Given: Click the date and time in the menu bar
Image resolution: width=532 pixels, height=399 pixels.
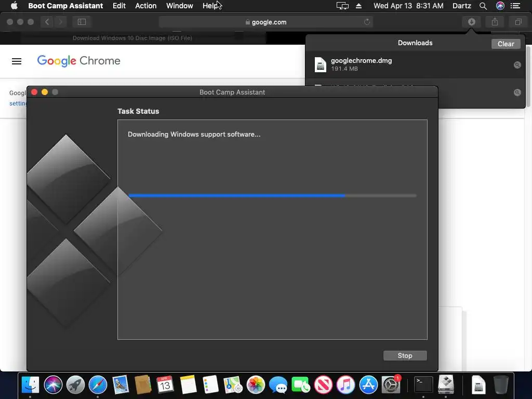Looking at the screenshot, I should pos(408,6).
